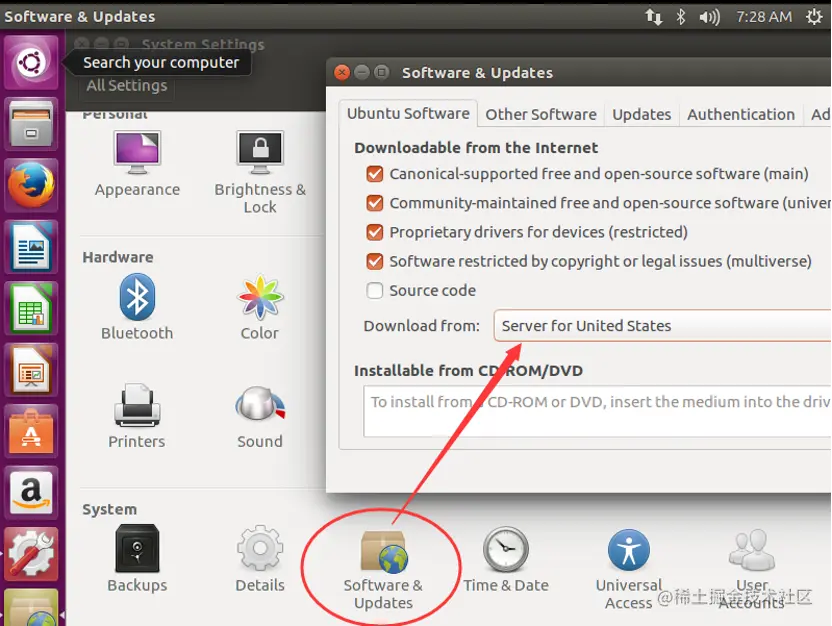Click the Bluetooth indicator in top panel
This screenshot has width=832, height=626.
(x=681, y=17)
